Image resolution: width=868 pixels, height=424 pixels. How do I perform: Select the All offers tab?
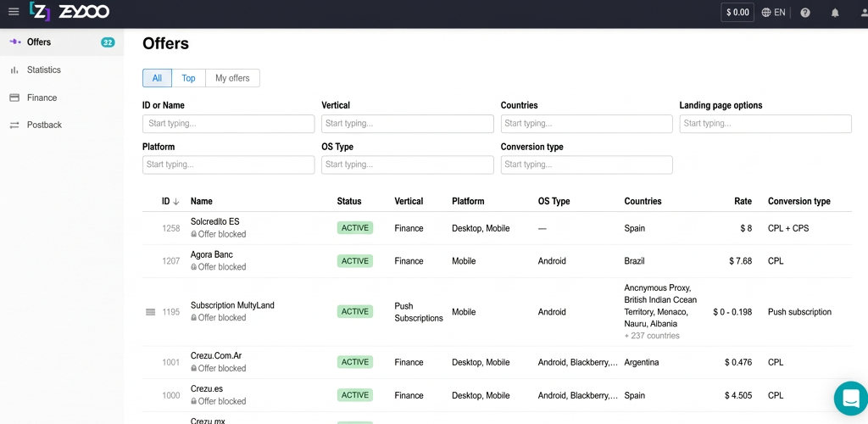(157, 78)
